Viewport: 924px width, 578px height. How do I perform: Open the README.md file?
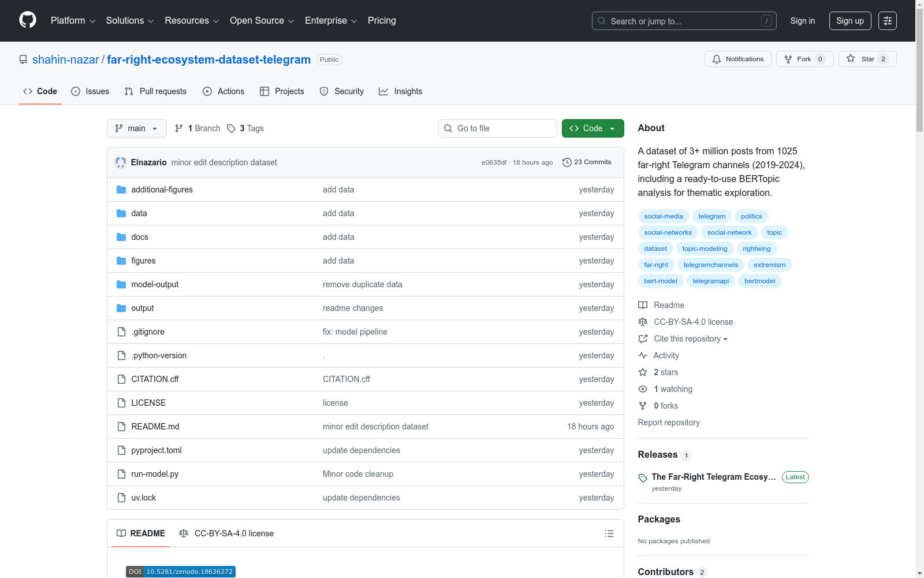pos(155,427)
